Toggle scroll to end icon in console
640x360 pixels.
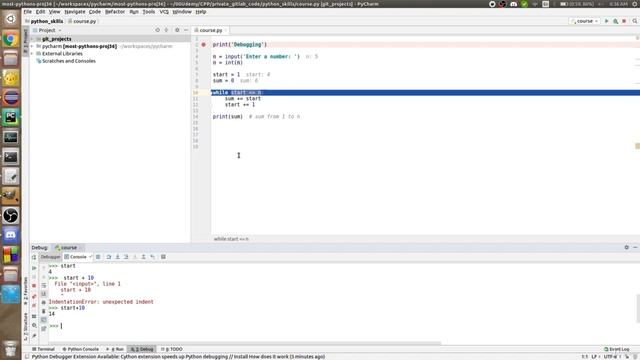44,294
